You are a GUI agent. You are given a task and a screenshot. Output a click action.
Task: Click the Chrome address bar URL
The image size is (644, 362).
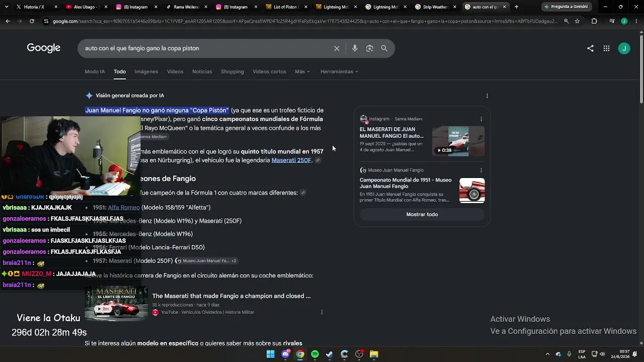(x=305, y=21)
